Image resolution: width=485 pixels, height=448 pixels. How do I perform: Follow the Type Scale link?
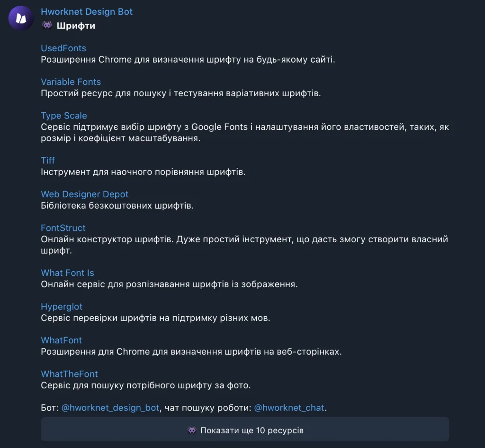coord(64,116)
